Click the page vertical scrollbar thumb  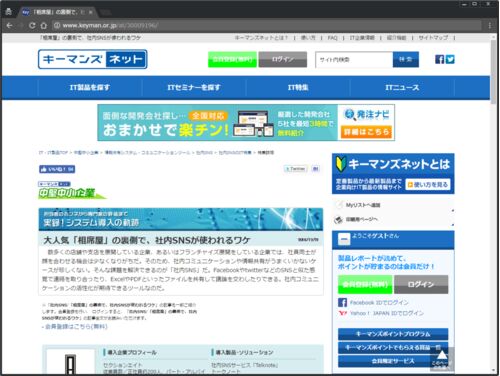[x=494, y=72]
